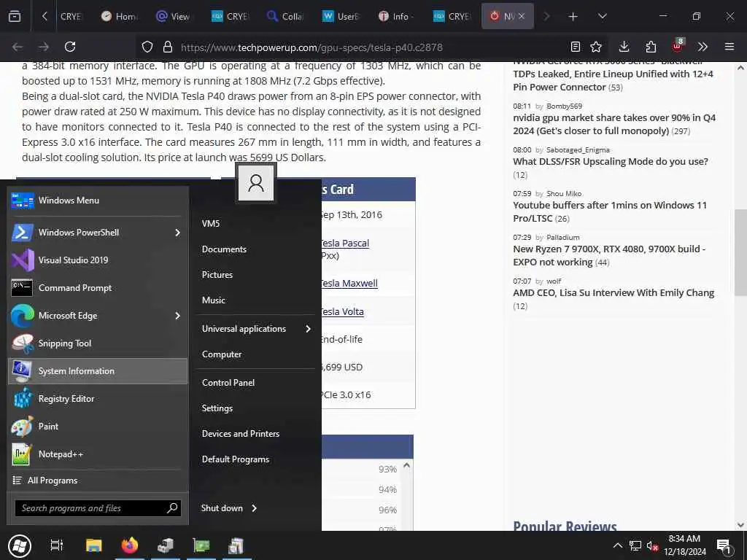Open Documents from the start menu
747x560 pixels.
point(224,249)
